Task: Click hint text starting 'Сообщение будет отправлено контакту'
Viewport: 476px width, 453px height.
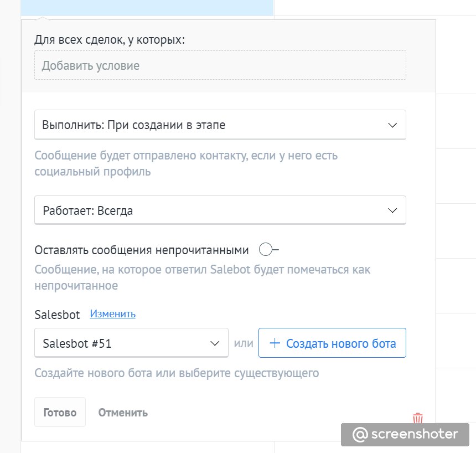Action: tap(186, 163)
